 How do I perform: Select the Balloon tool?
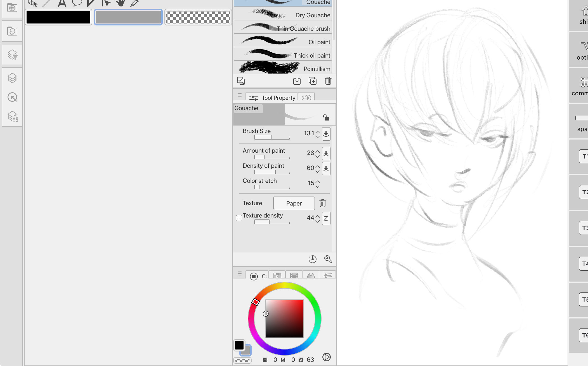[77, 3]
